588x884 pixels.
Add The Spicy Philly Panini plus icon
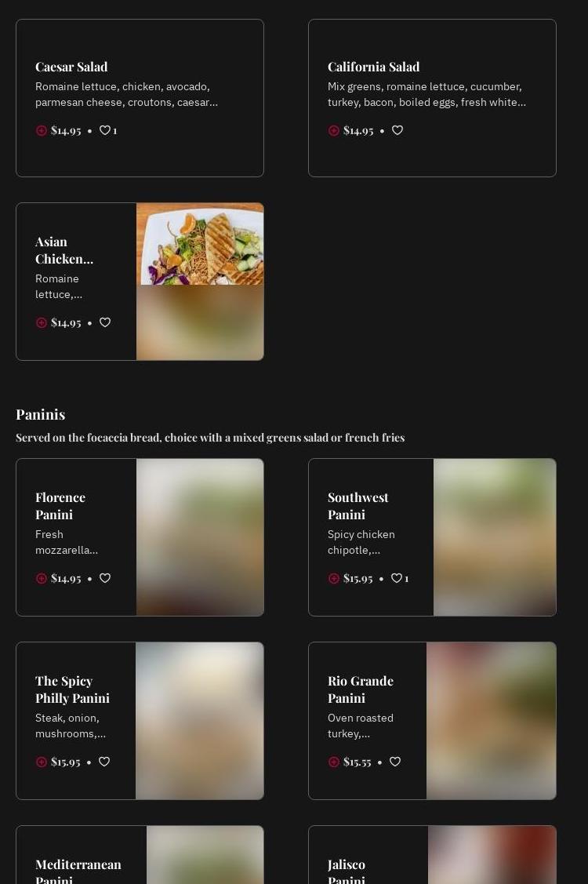[41, 762]
